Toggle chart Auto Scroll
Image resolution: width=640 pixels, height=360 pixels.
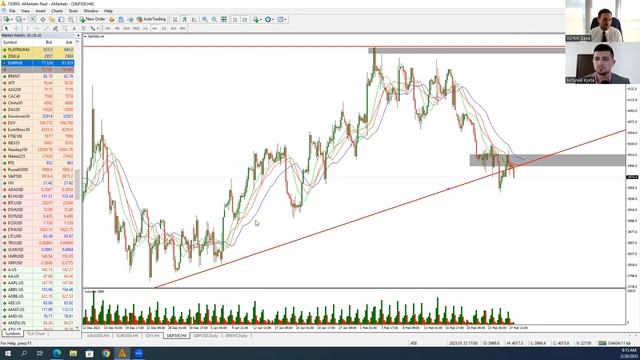tap(236, 19)
